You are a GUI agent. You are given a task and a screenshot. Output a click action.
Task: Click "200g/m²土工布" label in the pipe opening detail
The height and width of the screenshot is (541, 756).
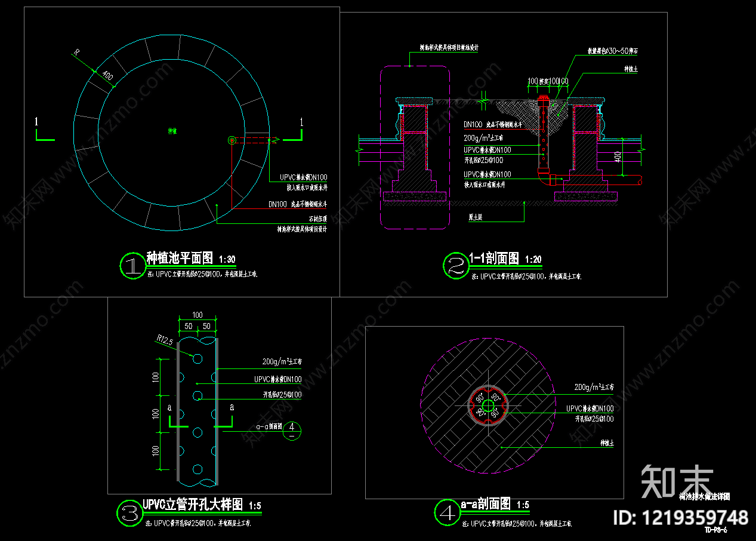coord(282,361)
